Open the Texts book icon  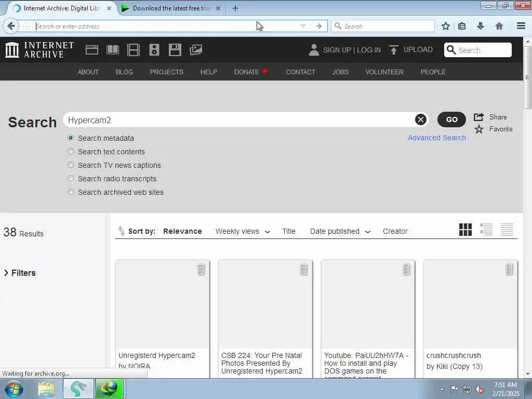[x=113, y=50]
